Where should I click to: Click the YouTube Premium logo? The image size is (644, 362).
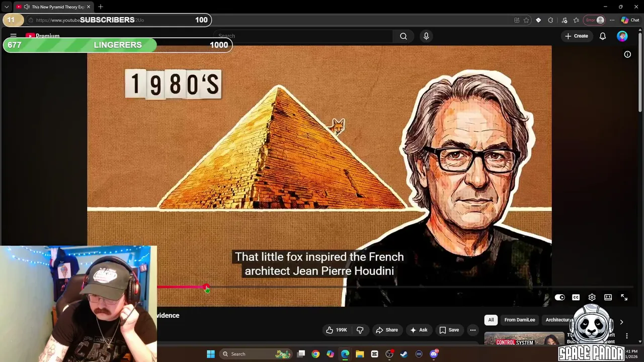(x=43, y=36)
